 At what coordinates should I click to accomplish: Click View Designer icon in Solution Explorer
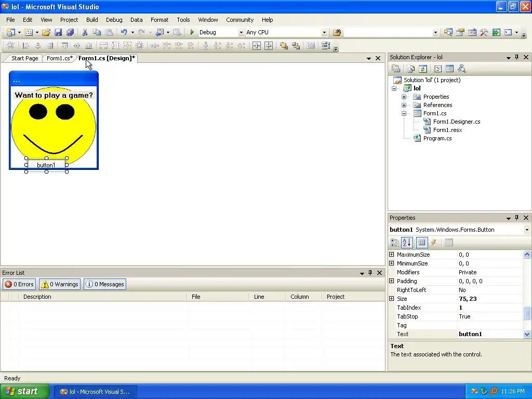point(449,69)
